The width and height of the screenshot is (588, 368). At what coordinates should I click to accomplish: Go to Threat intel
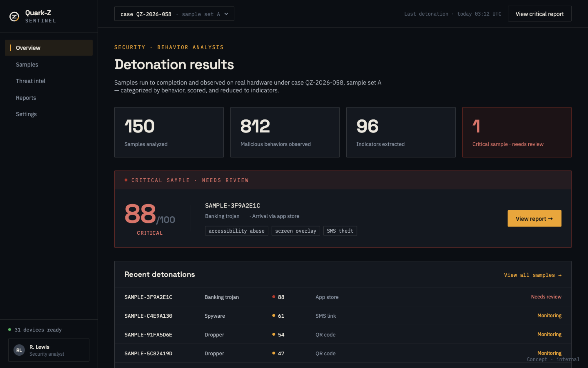(31, 81)
